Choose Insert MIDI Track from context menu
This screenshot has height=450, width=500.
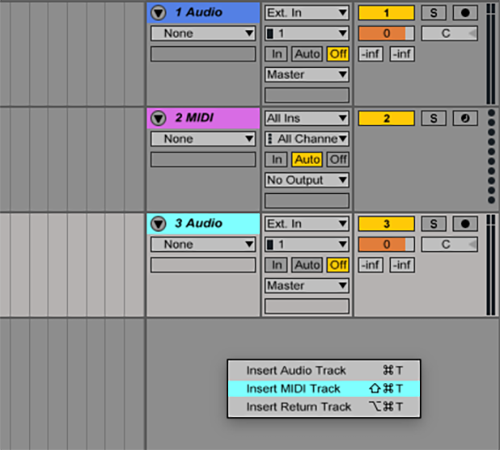click(x=324, y=389)
